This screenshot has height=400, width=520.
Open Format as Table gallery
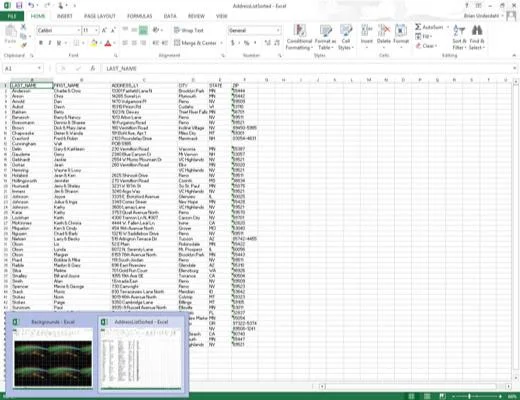tap(325, 37)
